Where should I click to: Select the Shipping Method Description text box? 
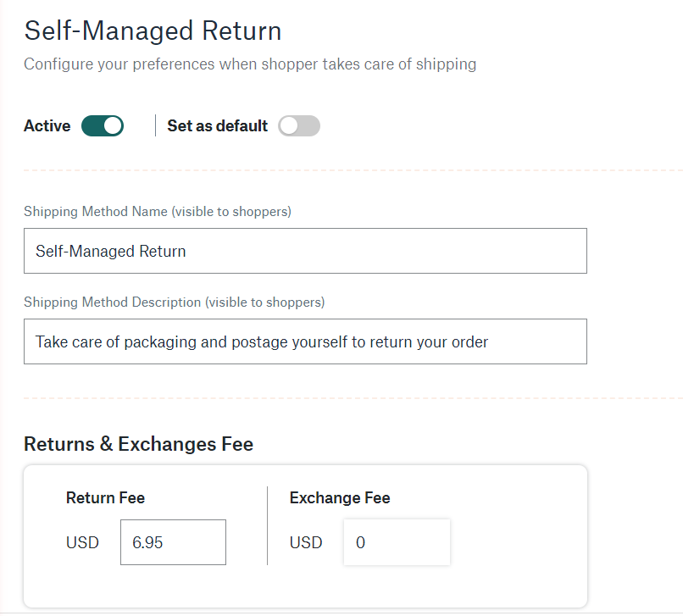click(x=305, y=341)
